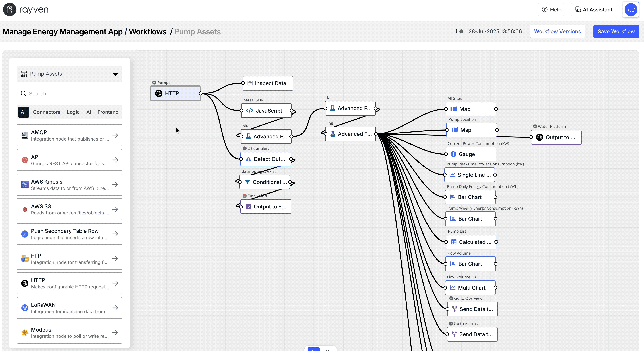
Task: Select the Detect Outage 2 hour alert node
Action: pos(266,159)
